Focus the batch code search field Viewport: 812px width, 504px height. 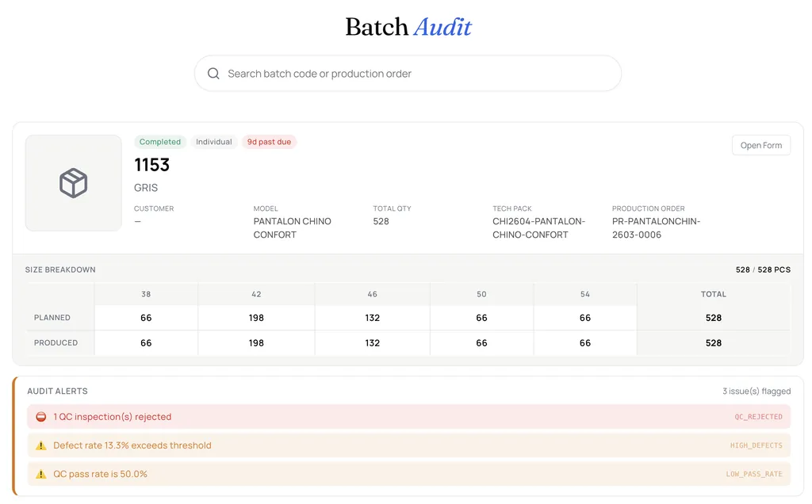point(408,74)
